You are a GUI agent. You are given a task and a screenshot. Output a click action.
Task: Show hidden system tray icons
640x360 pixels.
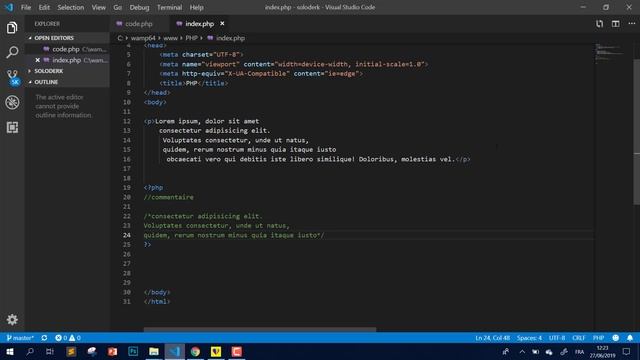point(522,352)
